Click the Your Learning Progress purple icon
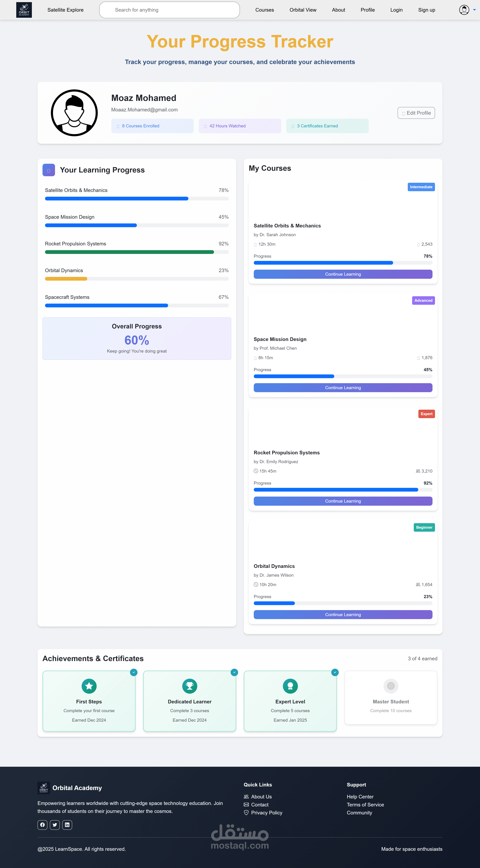This screenshot has height=868, width=480. coord(49,170)
